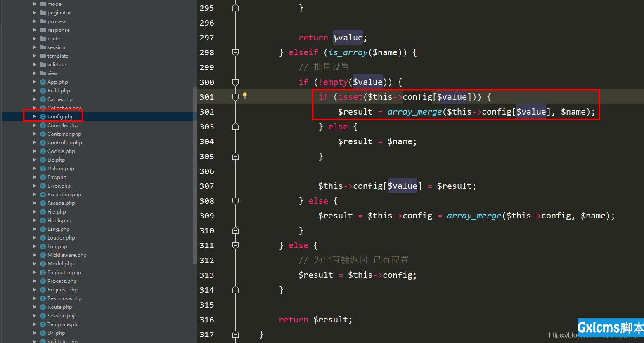Expand the process folder arrow
The width and height of the screenshot is (644, 343).
pyautogui.click(x=35, y=21)
